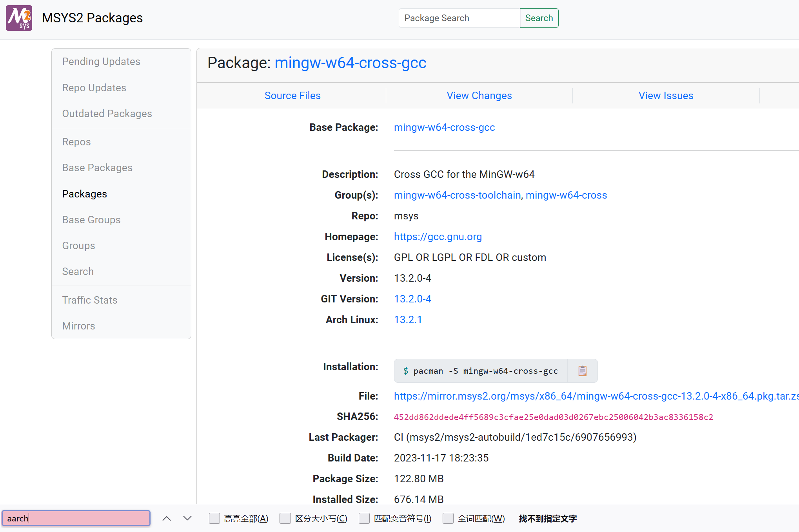Image resolution: width=799 pixels, height=532 pixels.
Task: Open Traffic Stats sidebar item
Action: (x=90, y=300)
